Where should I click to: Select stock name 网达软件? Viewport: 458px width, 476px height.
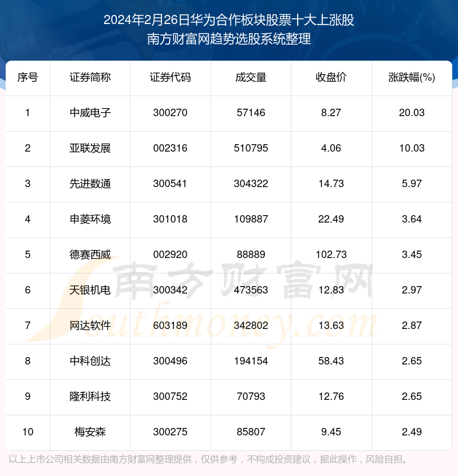click(90, 326)
